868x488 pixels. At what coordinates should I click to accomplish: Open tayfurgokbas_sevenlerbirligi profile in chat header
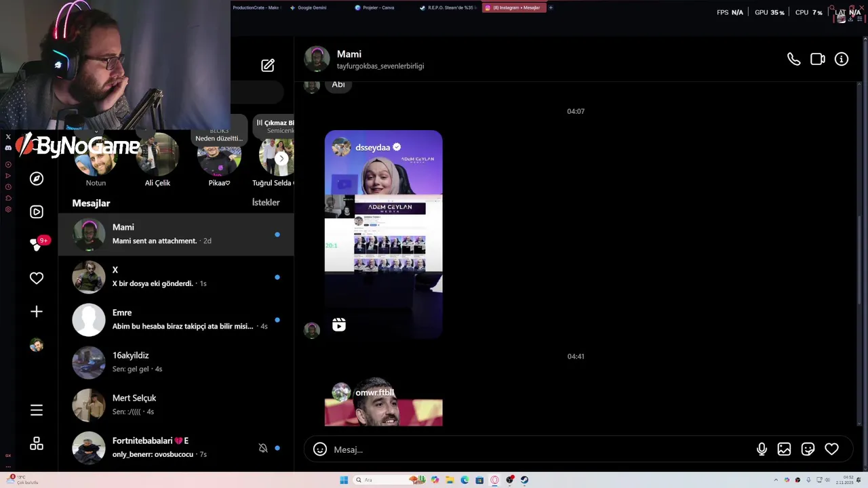pyautogui.click(x=380, y=66)
